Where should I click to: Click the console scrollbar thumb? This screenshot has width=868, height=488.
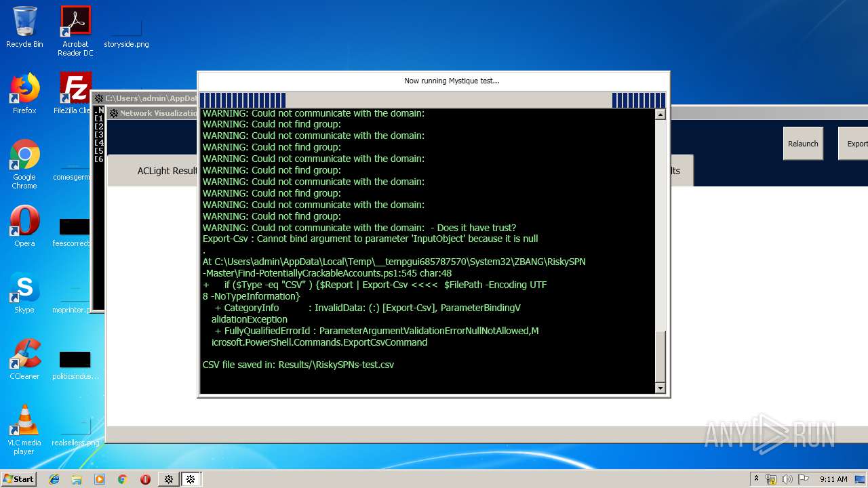(660, 357)
